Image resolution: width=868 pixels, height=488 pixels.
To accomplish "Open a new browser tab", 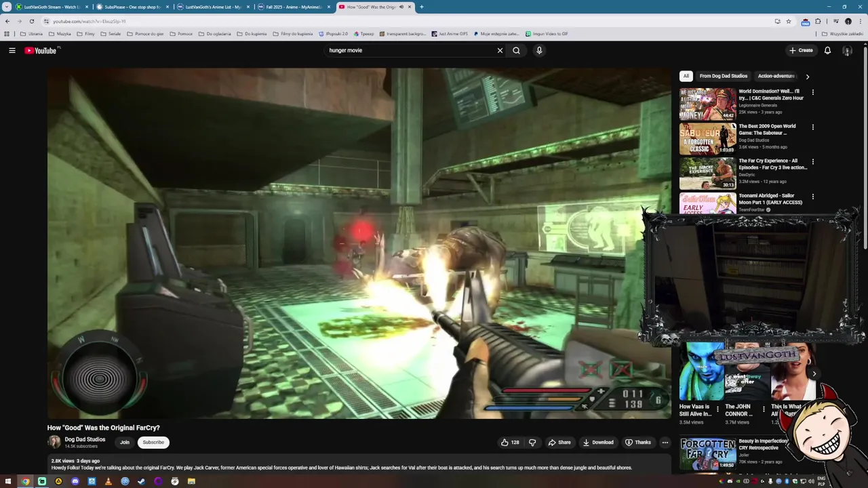I will [x=422, y=7].
